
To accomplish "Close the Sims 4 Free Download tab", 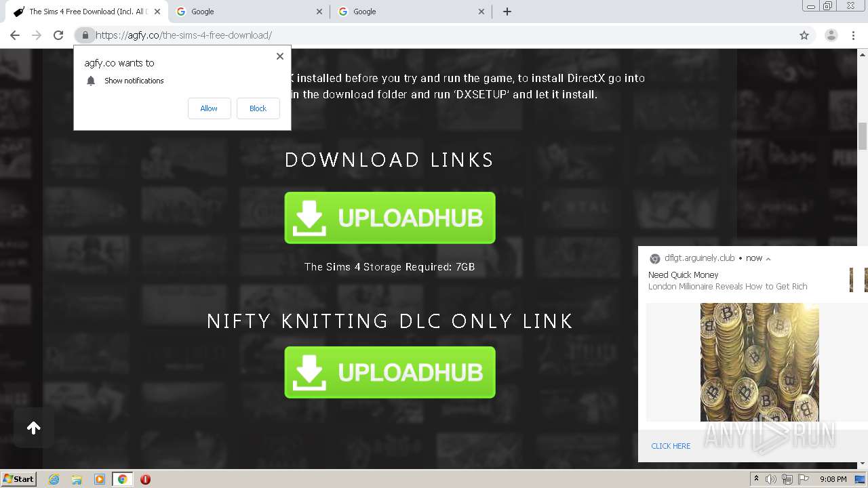I will (x=157, y=12).
